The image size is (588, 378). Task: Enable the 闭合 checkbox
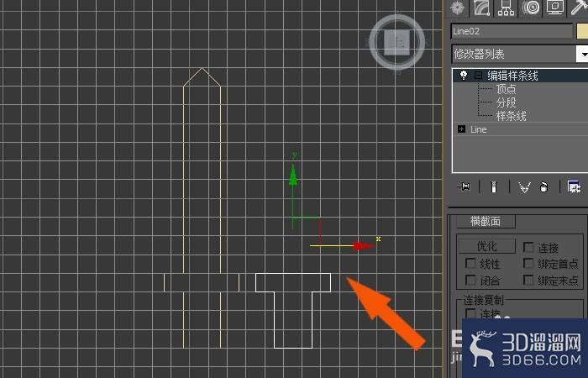pyautogui.click(x=470, y=280)
